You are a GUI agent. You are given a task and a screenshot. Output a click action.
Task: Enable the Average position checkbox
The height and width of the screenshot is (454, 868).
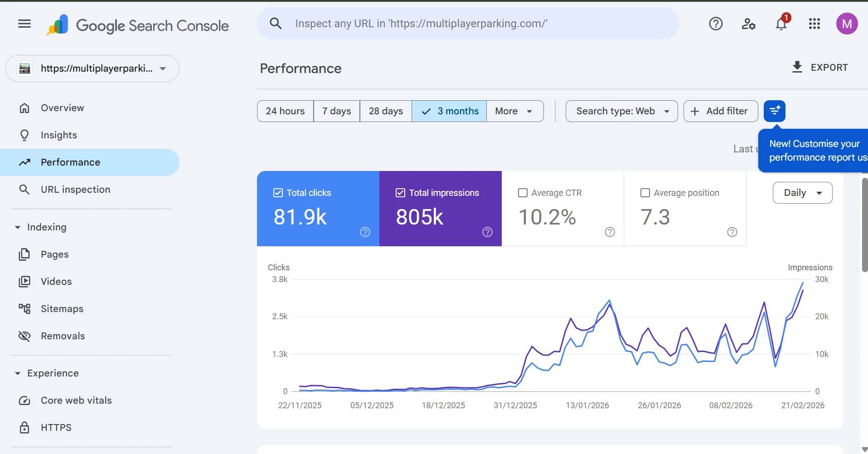point(645,193)
